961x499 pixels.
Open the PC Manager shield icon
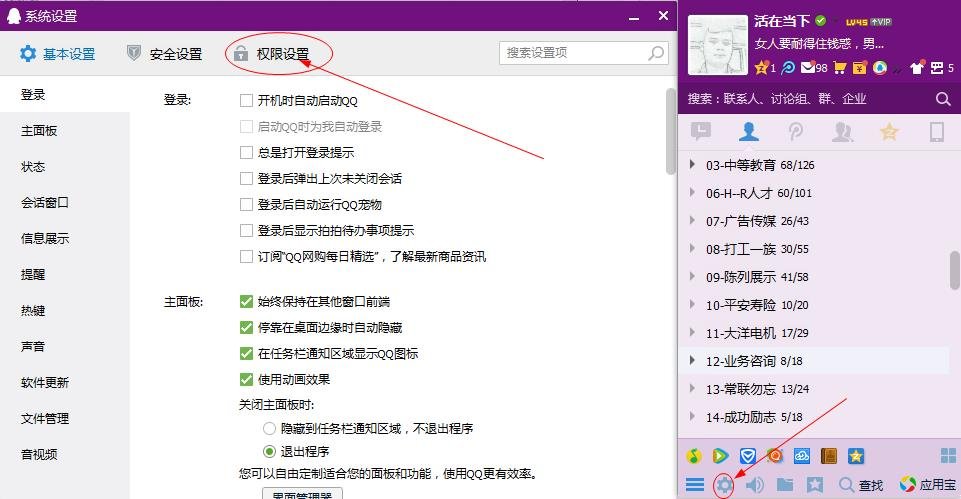click(748, 456)
